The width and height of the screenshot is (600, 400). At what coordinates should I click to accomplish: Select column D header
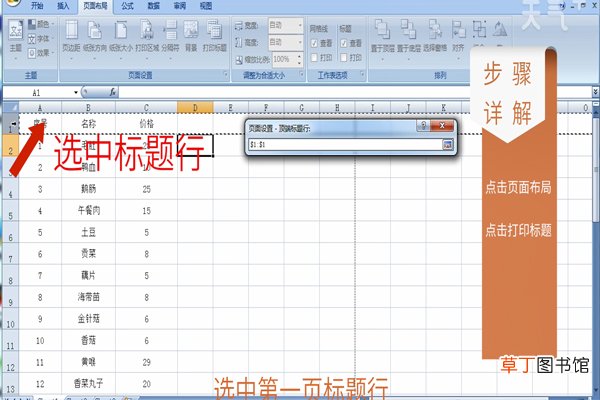(195, 108)
